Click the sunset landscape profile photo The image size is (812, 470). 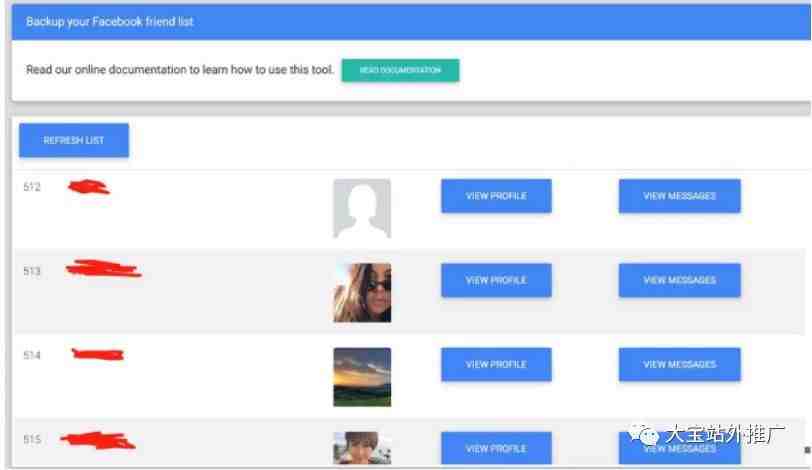pos(362,377)
